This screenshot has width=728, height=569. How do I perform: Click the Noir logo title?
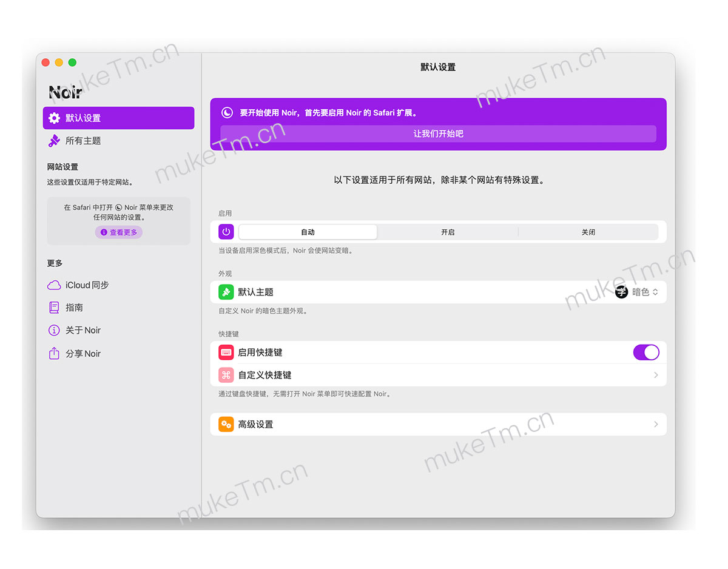65,92
